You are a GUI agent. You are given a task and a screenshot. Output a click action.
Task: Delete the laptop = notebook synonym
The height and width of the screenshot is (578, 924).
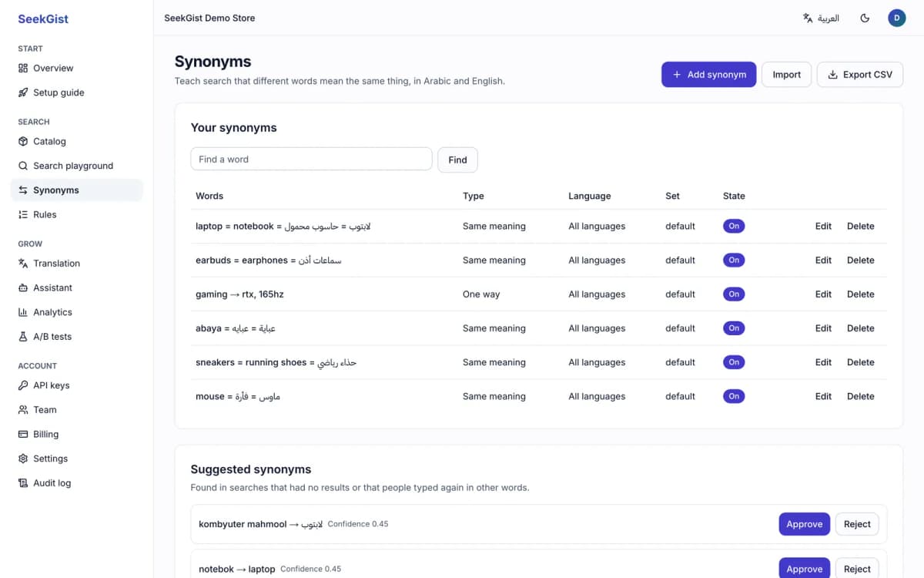[860, 227]
